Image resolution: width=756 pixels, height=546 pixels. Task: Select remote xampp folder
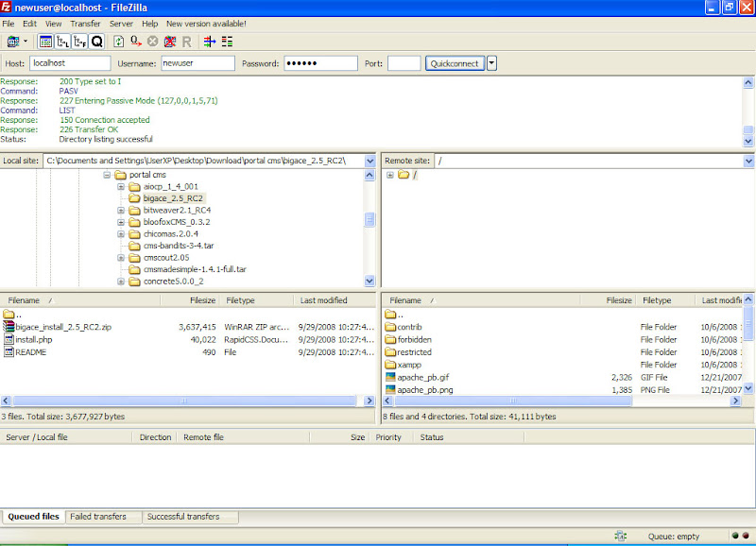409,365
